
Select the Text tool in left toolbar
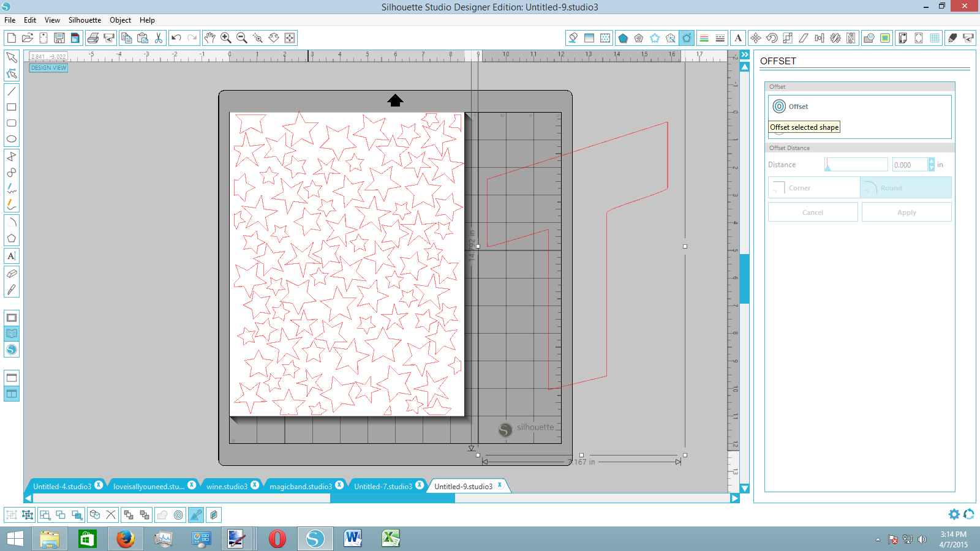tap(12, 256)
